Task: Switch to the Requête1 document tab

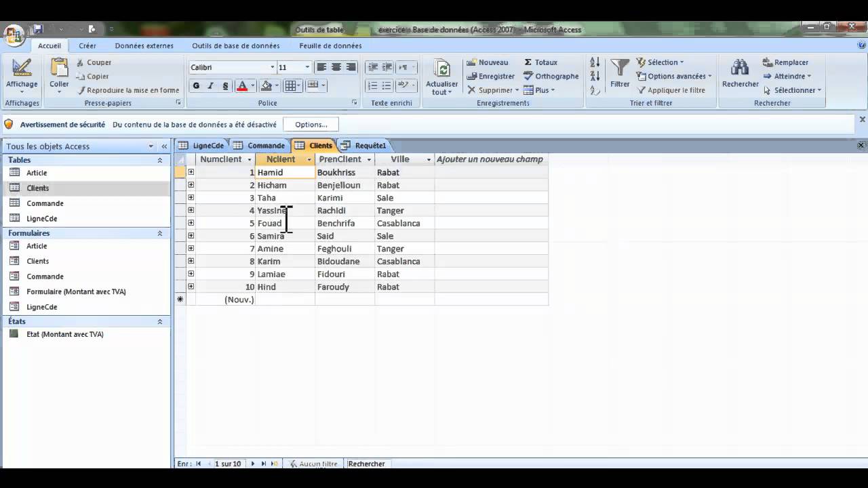Action: tap(363, 146)
